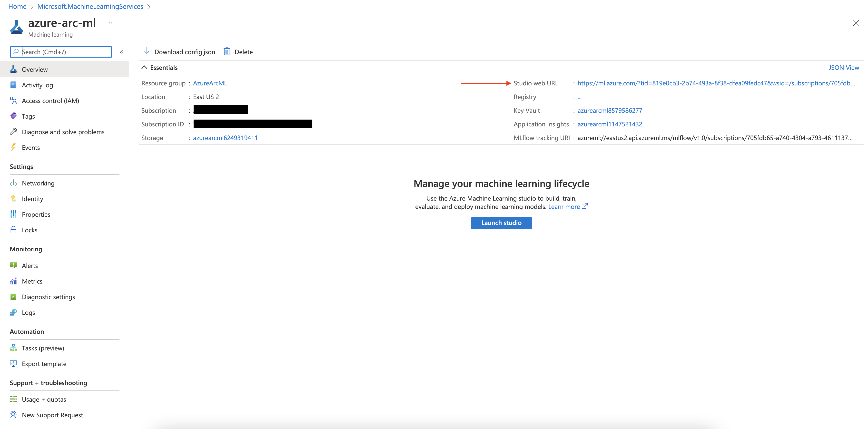The width and height of the screenshot is (868, 429).
Task: Open the Studio web URL link
Action: coord(716,83)
